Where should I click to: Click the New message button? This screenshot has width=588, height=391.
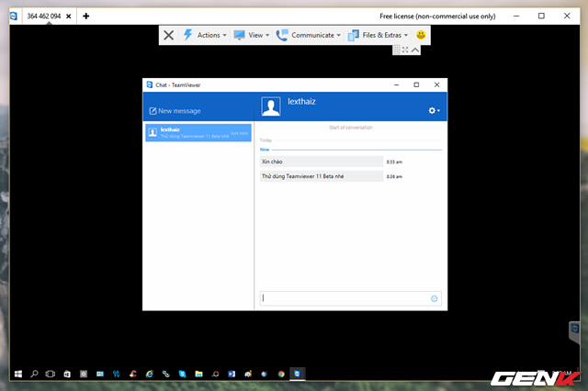[x=175, y=111]
